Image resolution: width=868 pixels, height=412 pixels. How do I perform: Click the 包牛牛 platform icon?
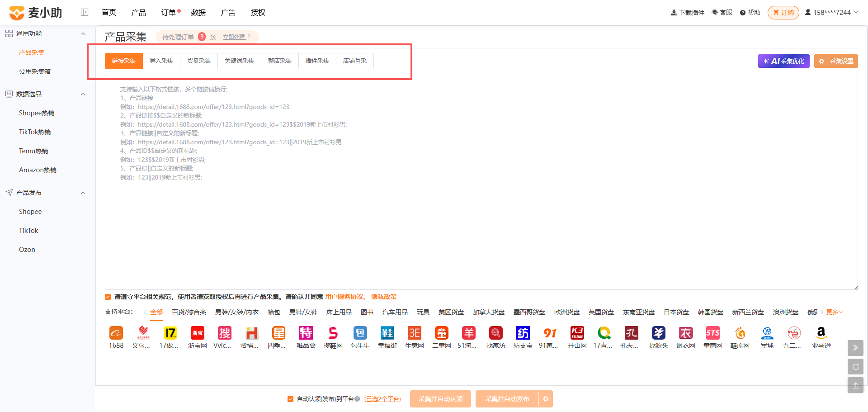(360, 333)
